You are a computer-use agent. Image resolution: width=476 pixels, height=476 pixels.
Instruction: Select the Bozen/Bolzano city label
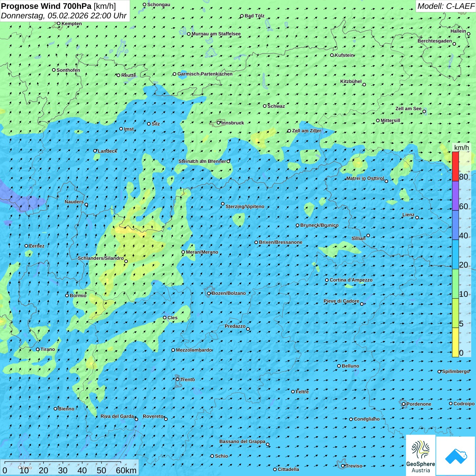228,293
